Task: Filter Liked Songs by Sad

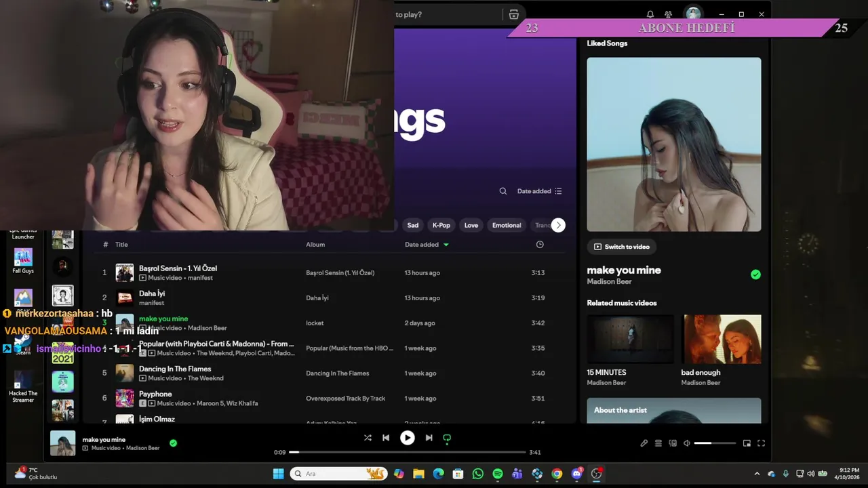Action: pyautogui.click(x=413, y=225)
